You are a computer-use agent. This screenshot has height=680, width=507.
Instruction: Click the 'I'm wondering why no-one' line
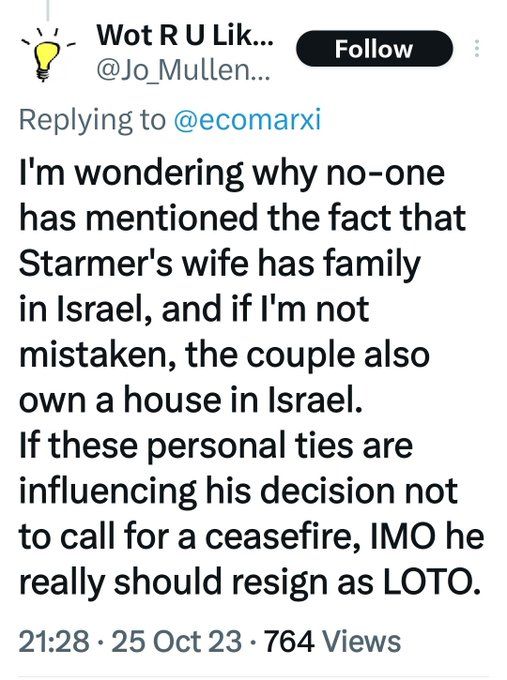pos(232,173)
